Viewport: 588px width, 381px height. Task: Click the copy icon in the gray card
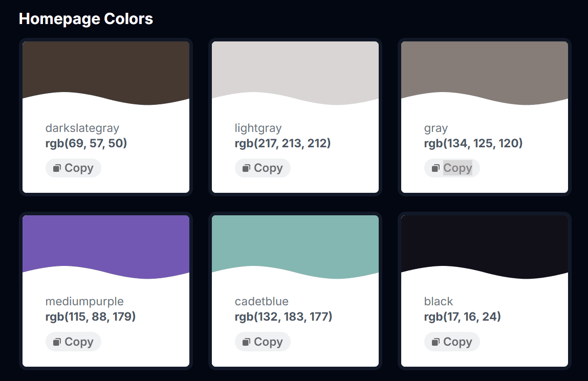434,168
